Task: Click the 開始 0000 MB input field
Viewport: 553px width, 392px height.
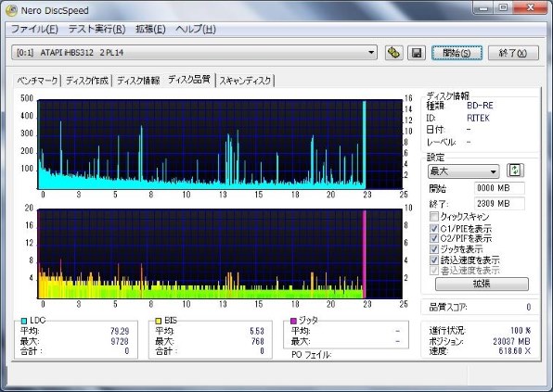Action: coord(499,188)
